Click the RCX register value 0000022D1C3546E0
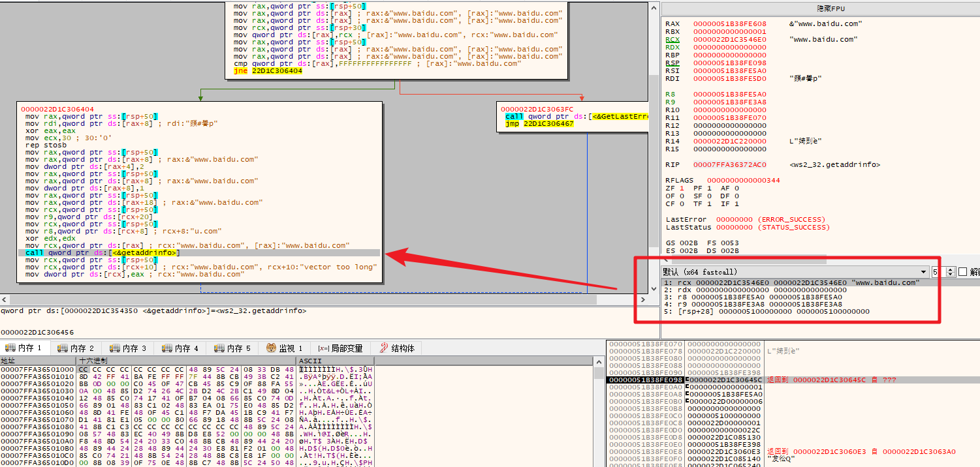Viewport: 980px width, 467px height. 730,39
